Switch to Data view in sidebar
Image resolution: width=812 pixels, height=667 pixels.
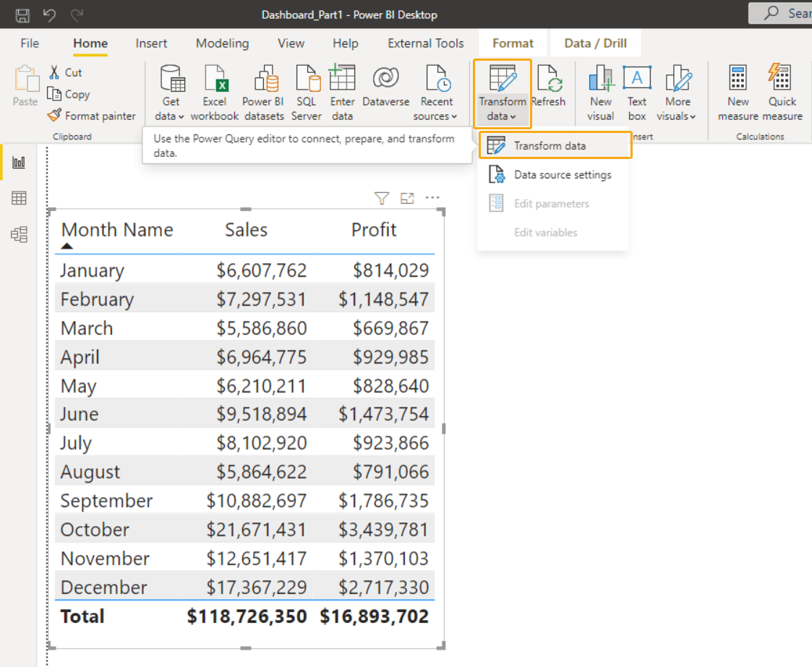(x=19, y=198)
